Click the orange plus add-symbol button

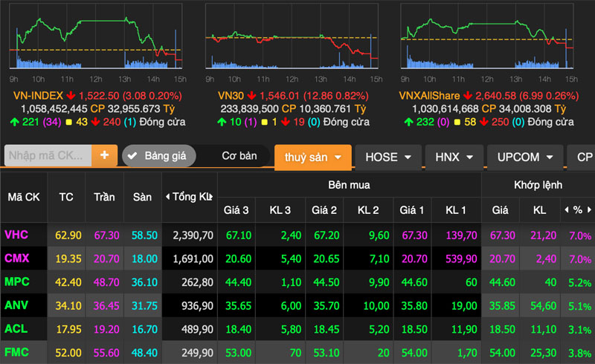104,155
